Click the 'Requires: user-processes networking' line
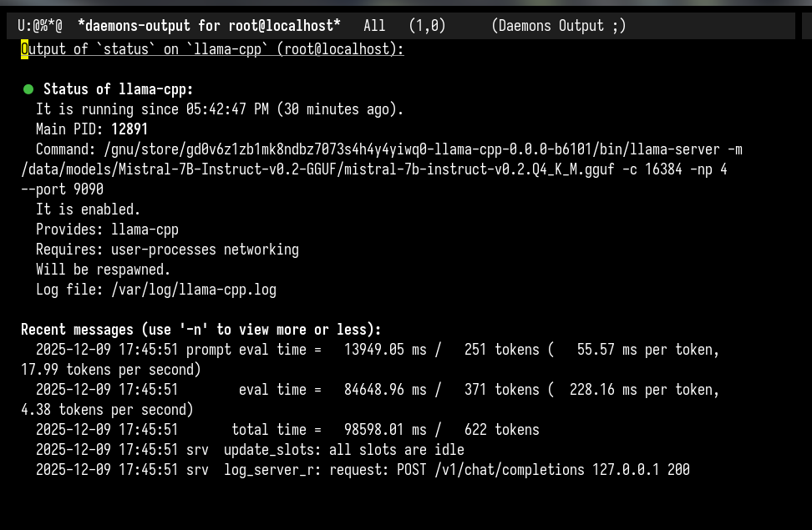 167,250
